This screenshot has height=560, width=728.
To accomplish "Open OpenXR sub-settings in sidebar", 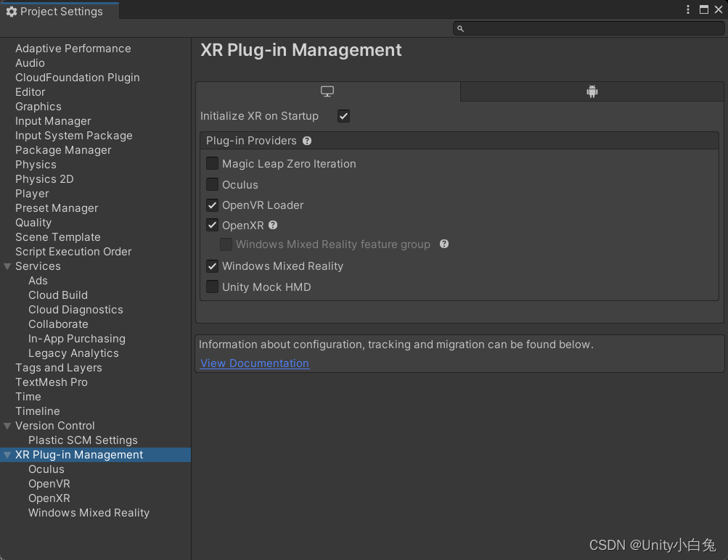I will click(x=49, y=498).
